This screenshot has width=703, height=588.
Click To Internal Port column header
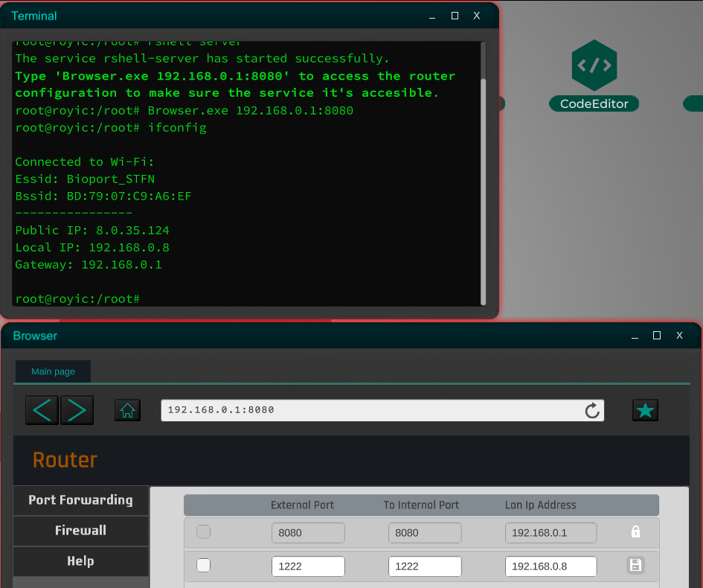pos(421,505)
